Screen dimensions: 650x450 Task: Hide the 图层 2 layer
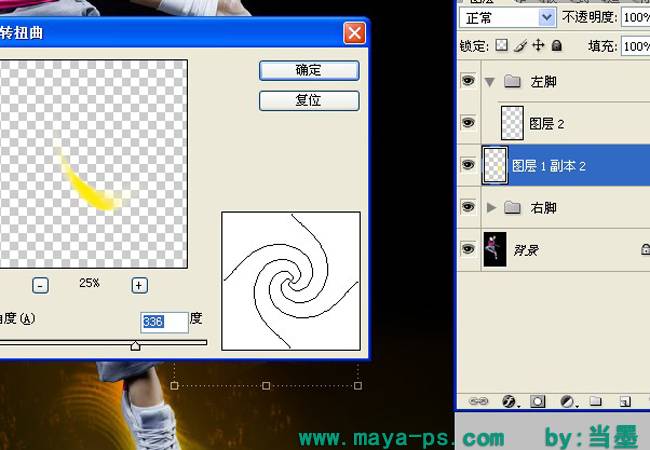[x=468, y=123]
